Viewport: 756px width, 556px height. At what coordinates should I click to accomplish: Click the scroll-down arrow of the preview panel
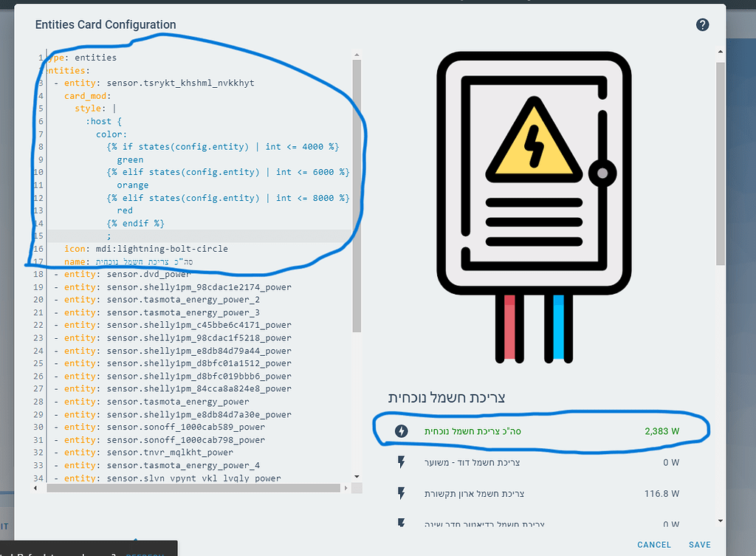point(720,520)
